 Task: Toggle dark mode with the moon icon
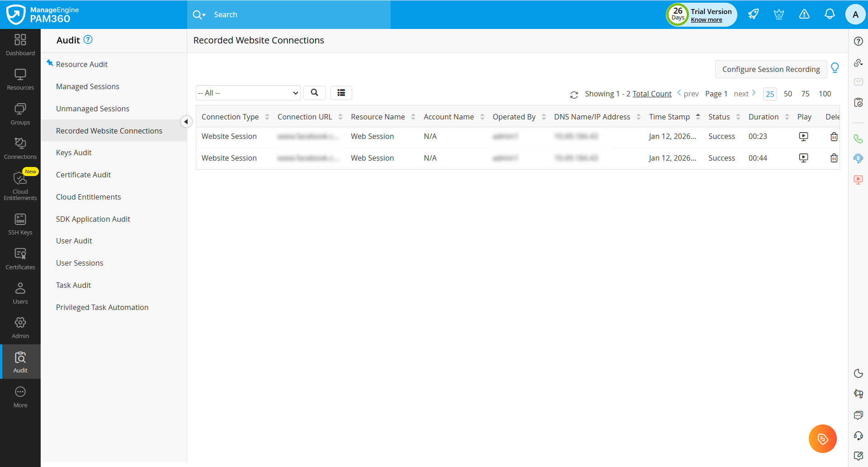(x=858, y=373)
